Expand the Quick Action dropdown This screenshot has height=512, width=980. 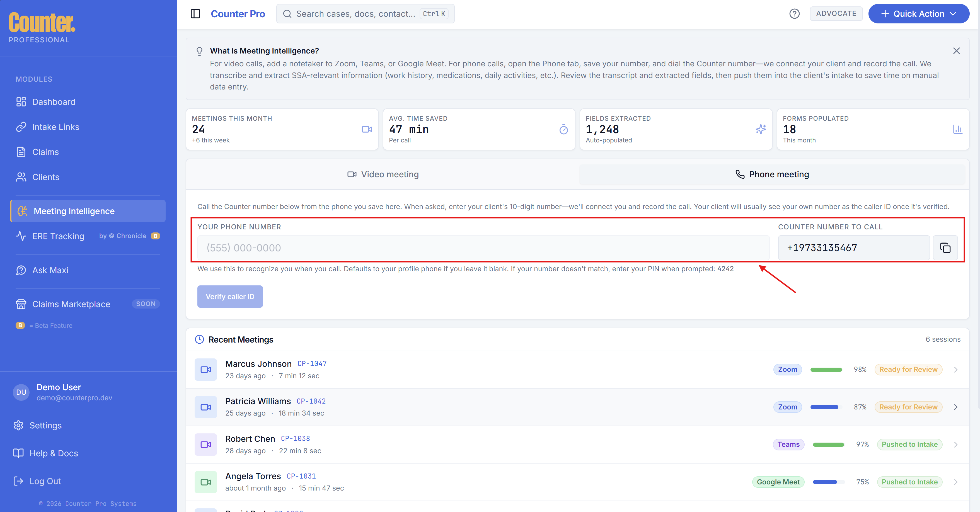[x=918, y=14]
